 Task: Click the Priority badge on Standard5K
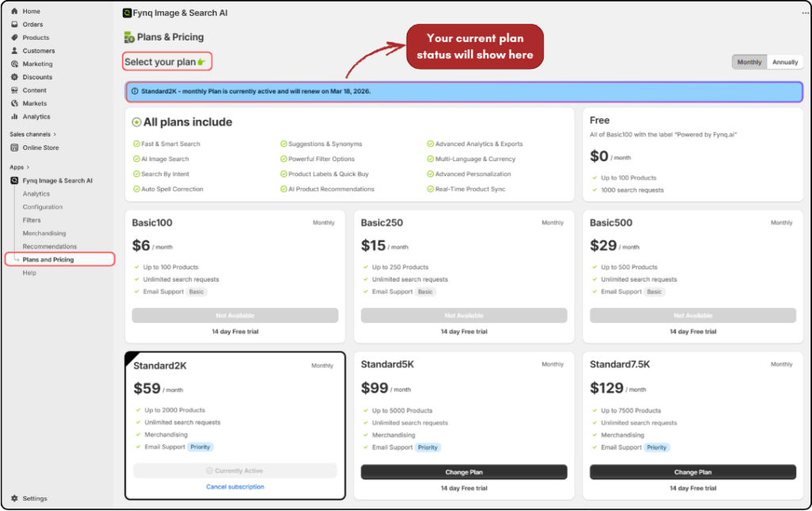pyautogui.click(x=427, y=448)
